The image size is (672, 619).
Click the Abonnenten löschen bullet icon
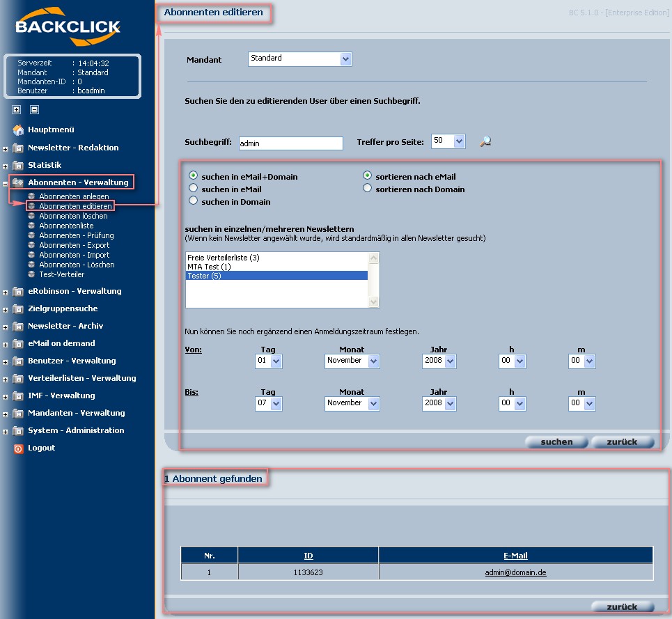pos(31,217)
